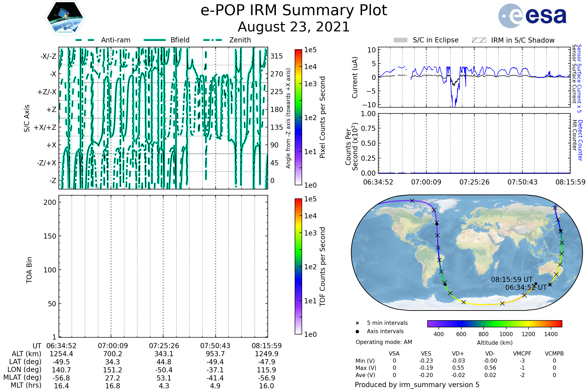Click the Axis intervals dot marker
Viewport: 588px width, 392px height.
click(x=357, y=331)
